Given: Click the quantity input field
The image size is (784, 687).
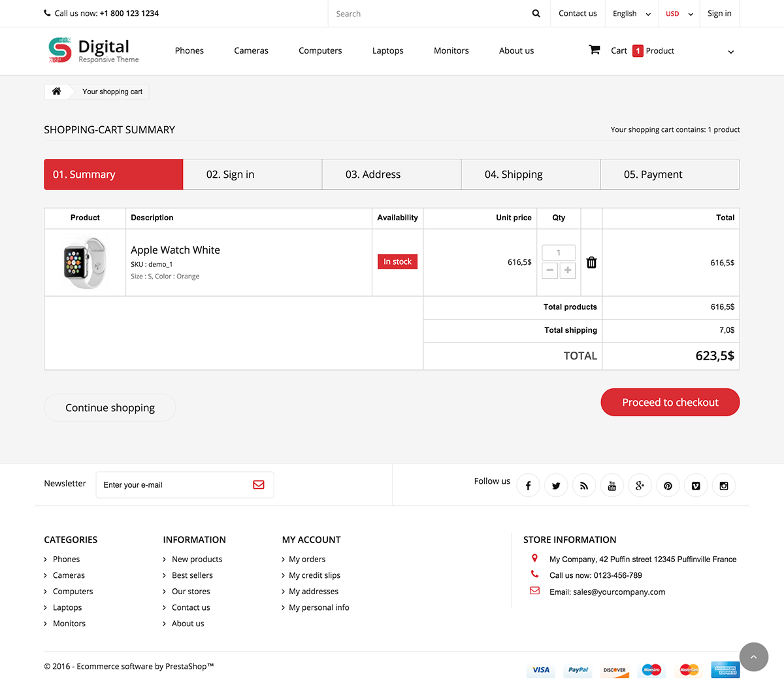Looking at the screenshot, I should tap(559, 252).
